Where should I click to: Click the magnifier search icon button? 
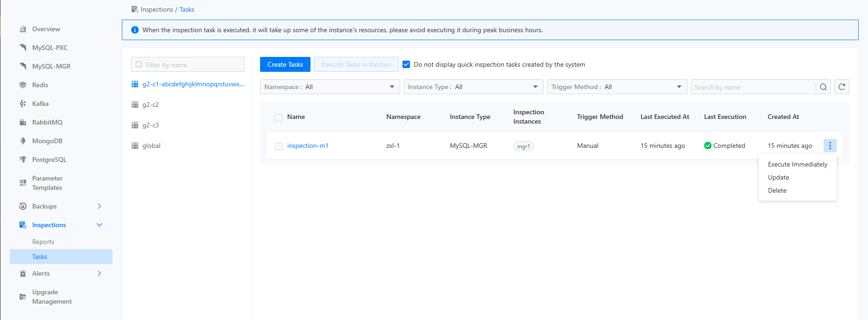pos(823,87)
